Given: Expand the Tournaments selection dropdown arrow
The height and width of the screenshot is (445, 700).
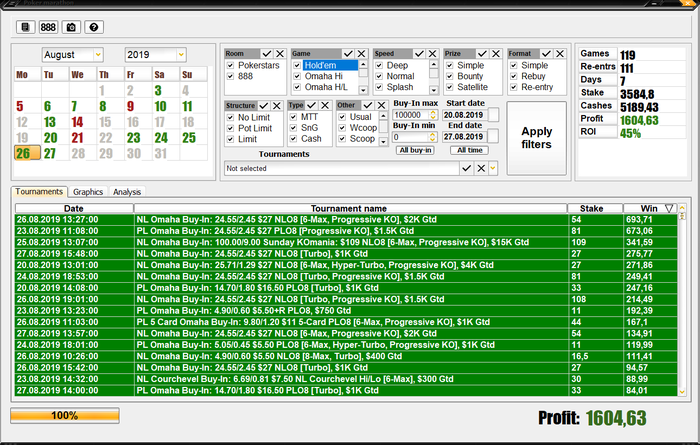Looking at the screenshot, I should (x=493, y=168).
